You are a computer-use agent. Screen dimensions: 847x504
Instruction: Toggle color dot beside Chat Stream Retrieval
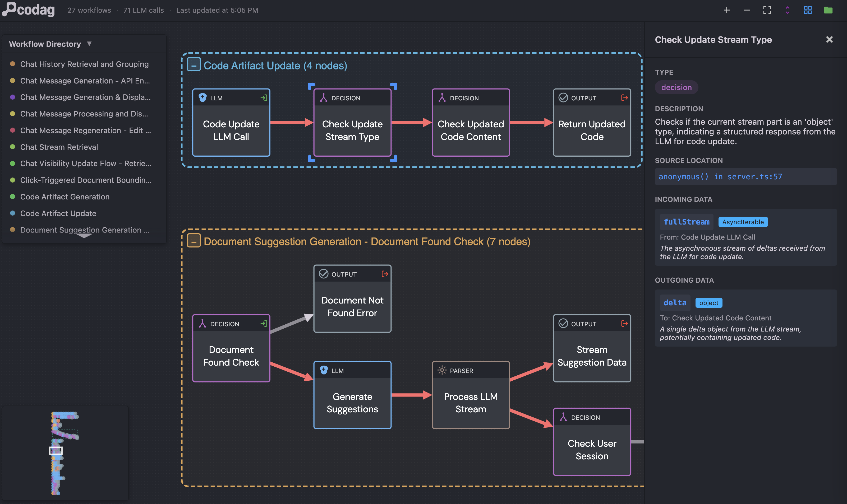pos(13,147)
